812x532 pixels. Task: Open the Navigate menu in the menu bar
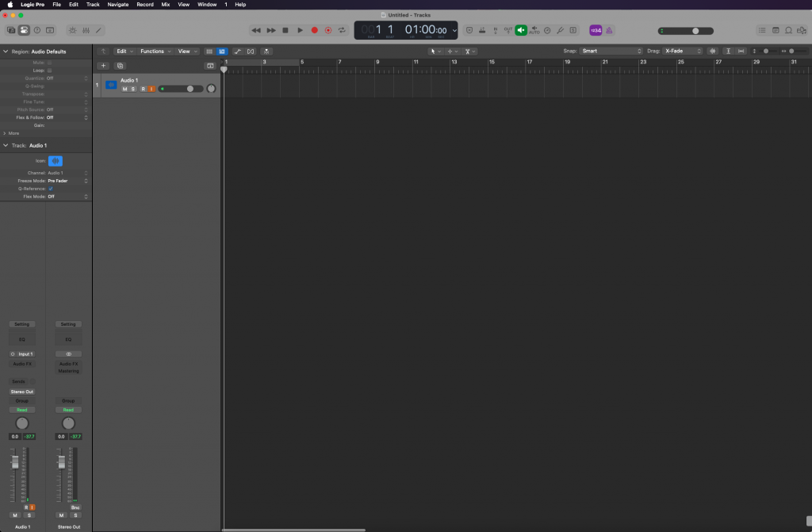pyautogui.click(x=117, y=4)
